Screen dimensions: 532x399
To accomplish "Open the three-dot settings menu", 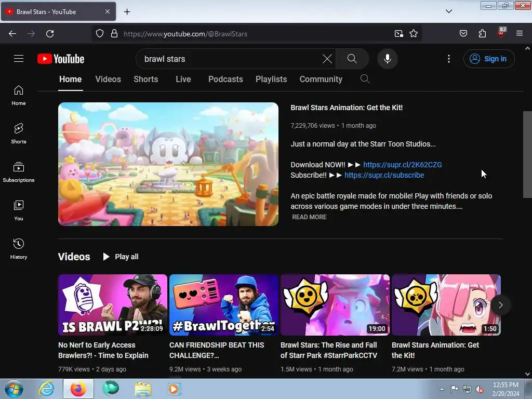I will 449,59.
